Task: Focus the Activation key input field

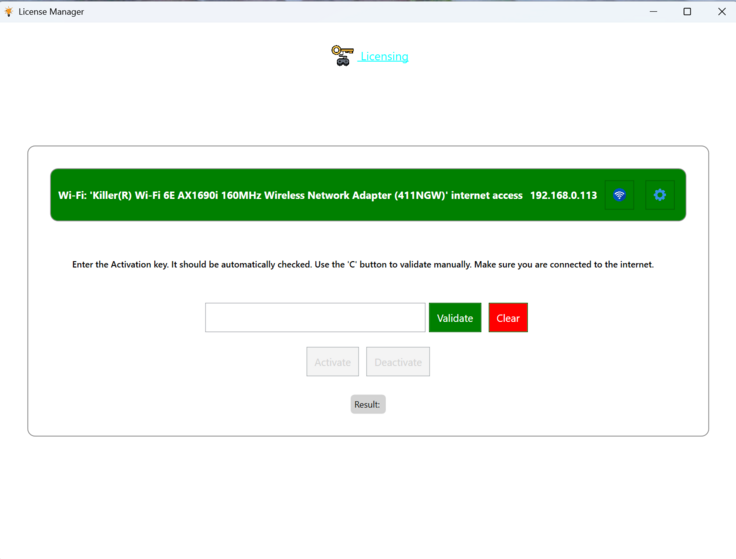Action: [x=315, y=318]
